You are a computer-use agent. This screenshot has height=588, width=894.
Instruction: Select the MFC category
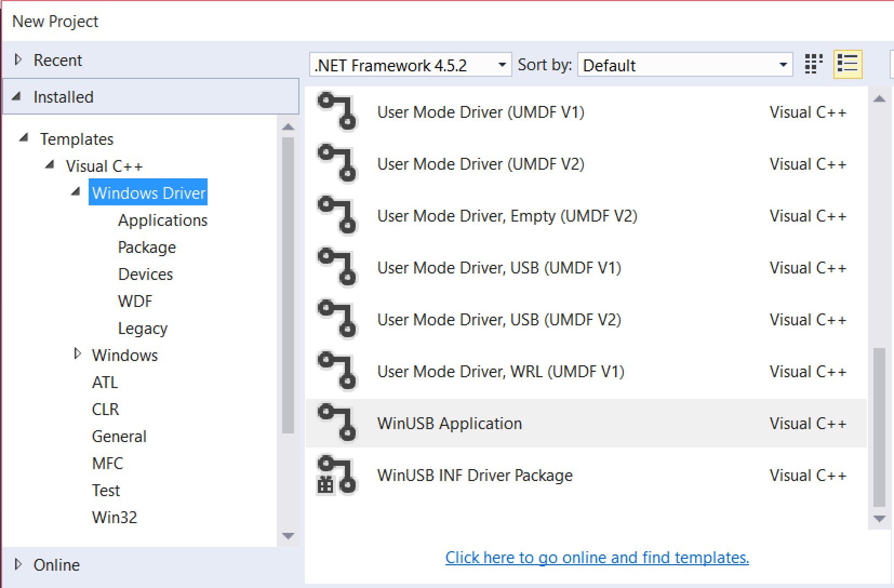pyautogui.click(x=108, y=463)
